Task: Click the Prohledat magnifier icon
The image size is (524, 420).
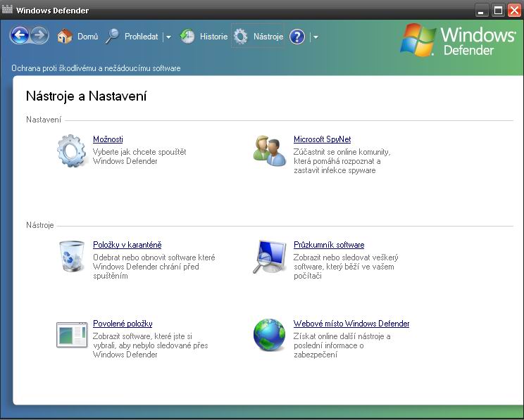Action: pos(112,36)
